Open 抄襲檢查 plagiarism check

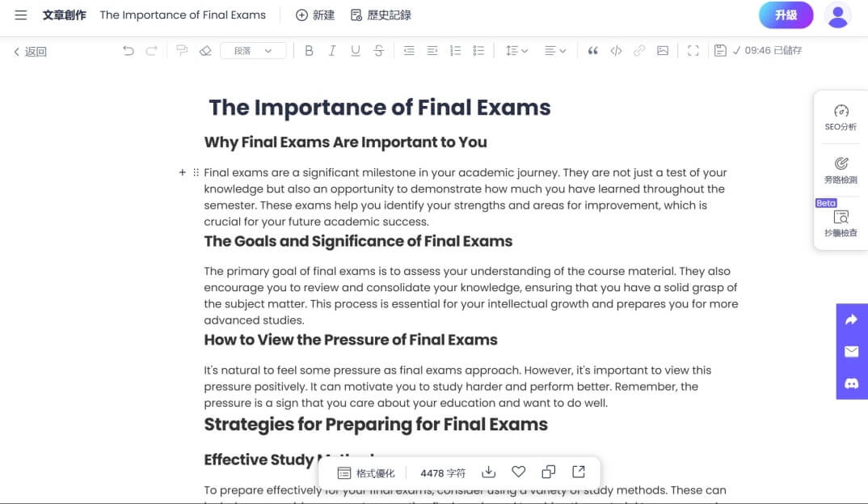click(x=841, y=224)
